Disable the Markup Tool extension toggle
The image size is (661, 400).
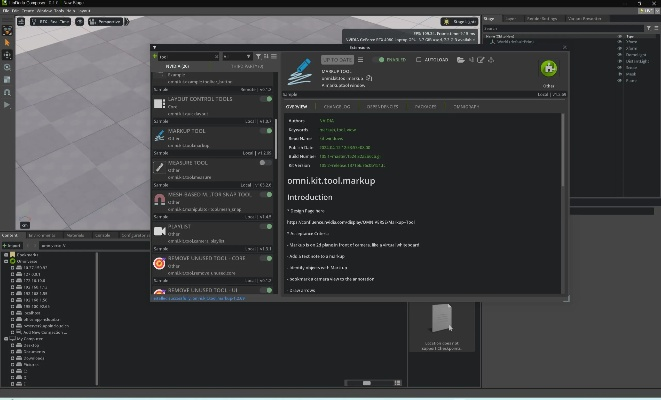tap(266, 131)
